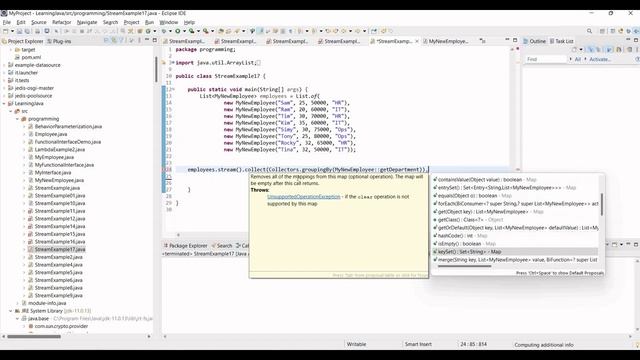
Task: Click the Save toolbar icon
Action: pos(20,31)
